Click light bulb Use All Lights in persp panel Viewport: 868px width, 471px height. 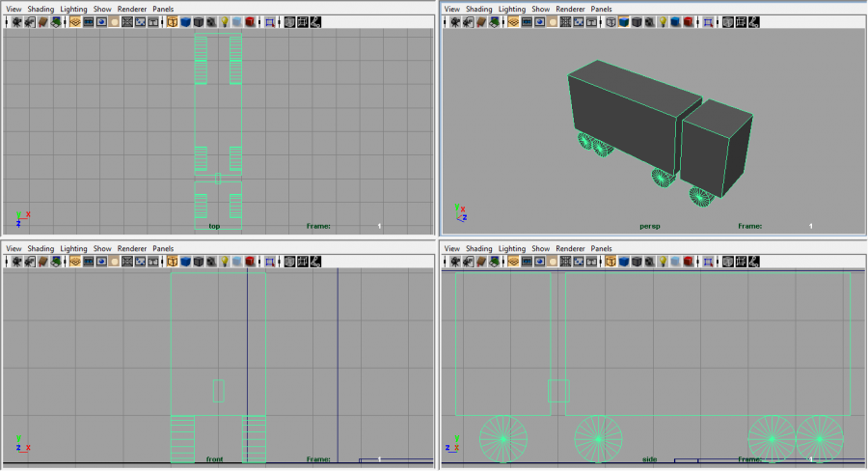tap(663, 22)
